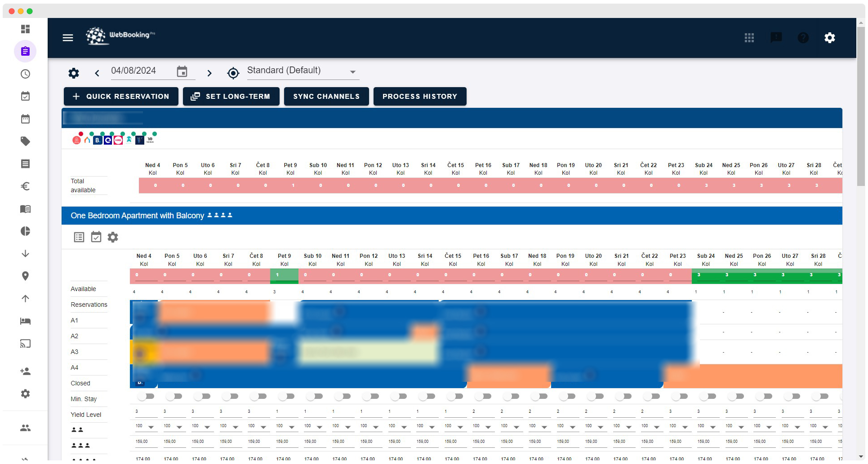
Task: Go to previous date with left chevron
Action: [x=97, y=73]
